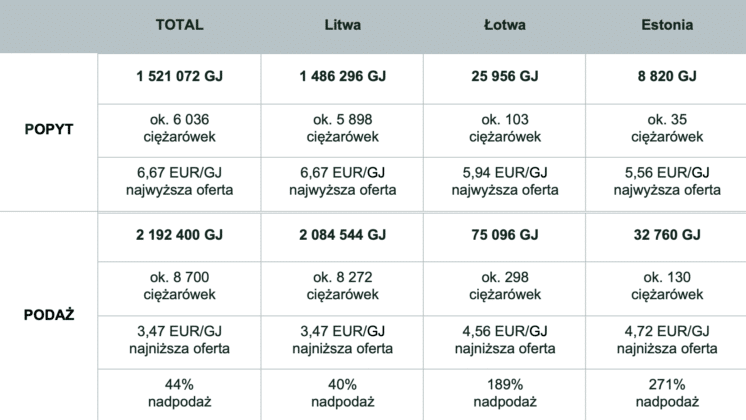Click the 271% nadpodaż cell

(x=667, y=395)
